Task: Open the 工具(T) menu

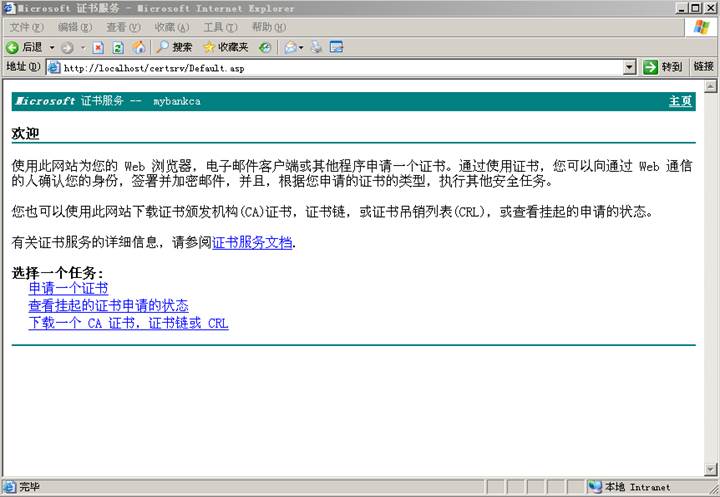Action: point(220,27)
